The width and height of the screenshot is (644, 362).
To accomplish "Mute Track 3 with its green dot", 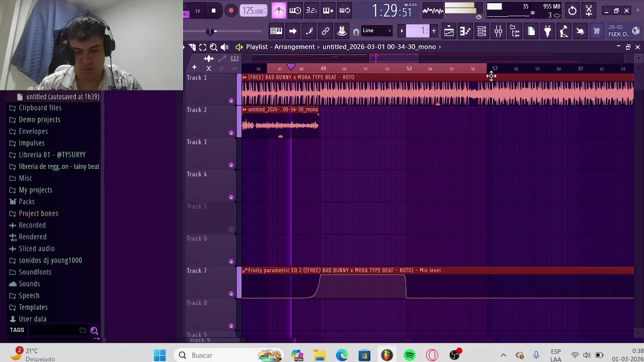I will pyautogui.click(x=231, y=165).
